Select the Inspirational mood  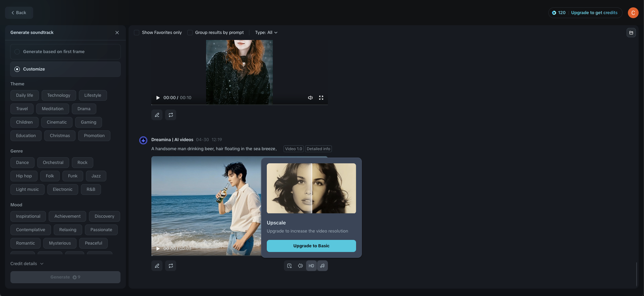pyautogui.click(x=28, y=216)
